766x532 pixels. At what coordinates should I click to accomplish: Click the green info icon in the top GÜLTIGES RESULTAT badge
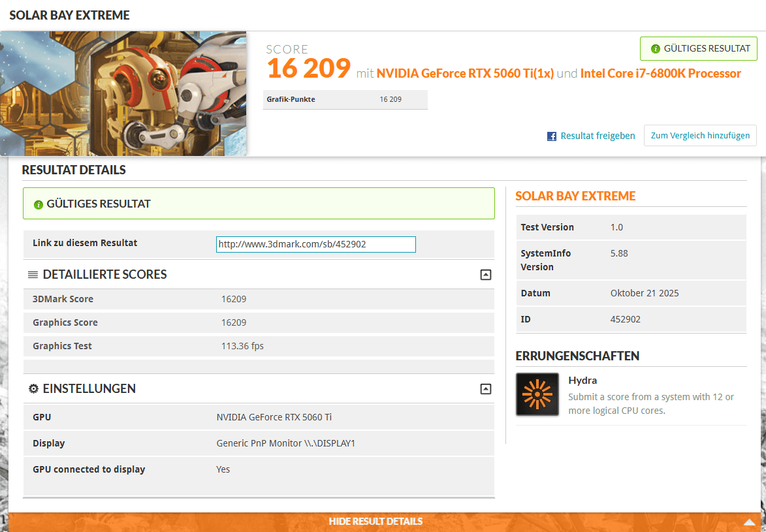coord(656,49)
